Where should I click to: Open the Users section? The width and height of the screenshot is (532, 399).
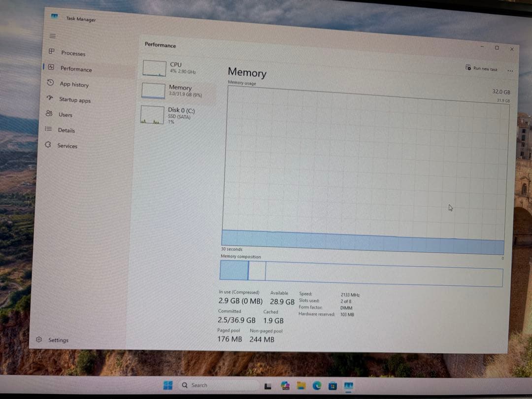click(x=66, y=115)
